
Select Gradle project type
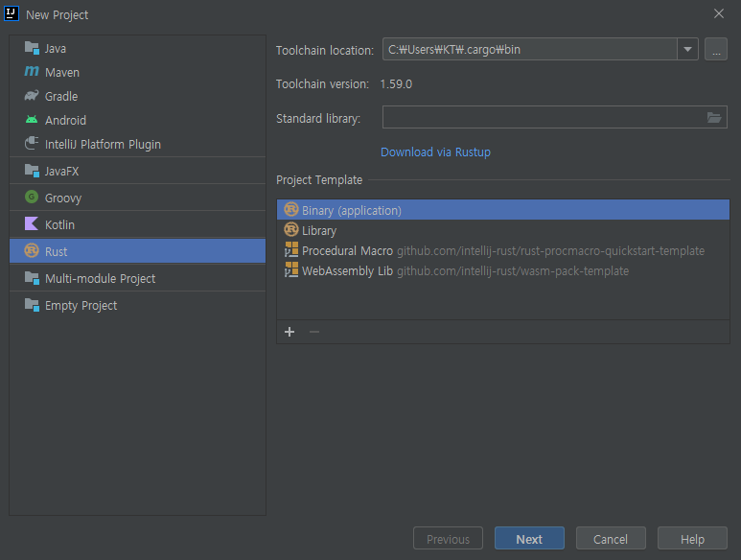pyautogui.click(x=137, y=97)
